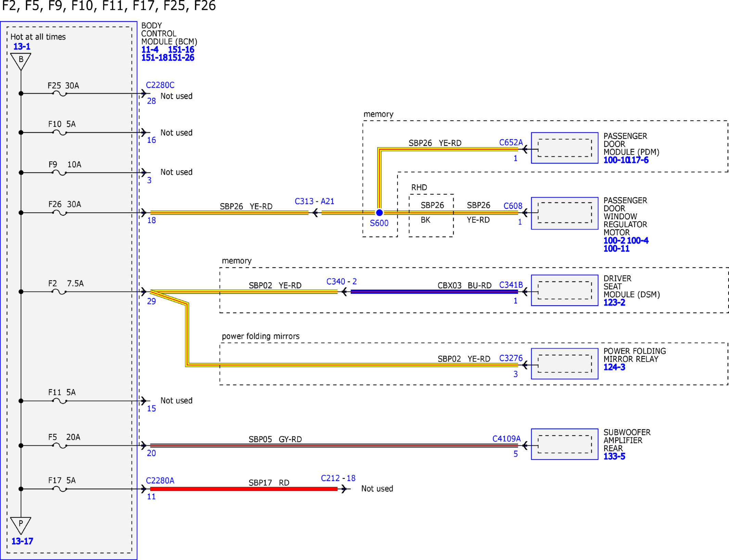Click the B triangle power source symbol
Image resolution: width=729 pixels, height=560 pixels.
tap(21, 61)
